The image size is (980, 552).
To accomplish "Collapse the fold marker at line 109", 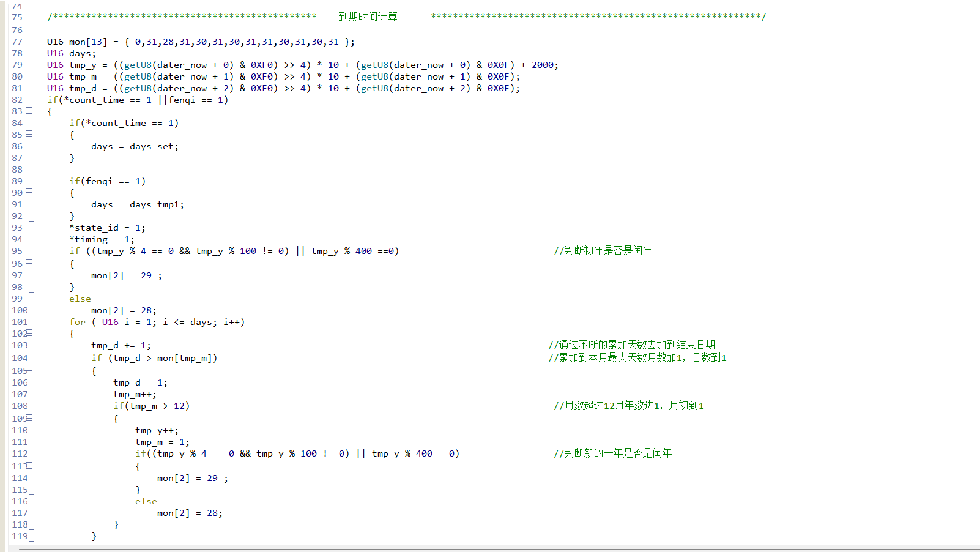I will point(29,418).
